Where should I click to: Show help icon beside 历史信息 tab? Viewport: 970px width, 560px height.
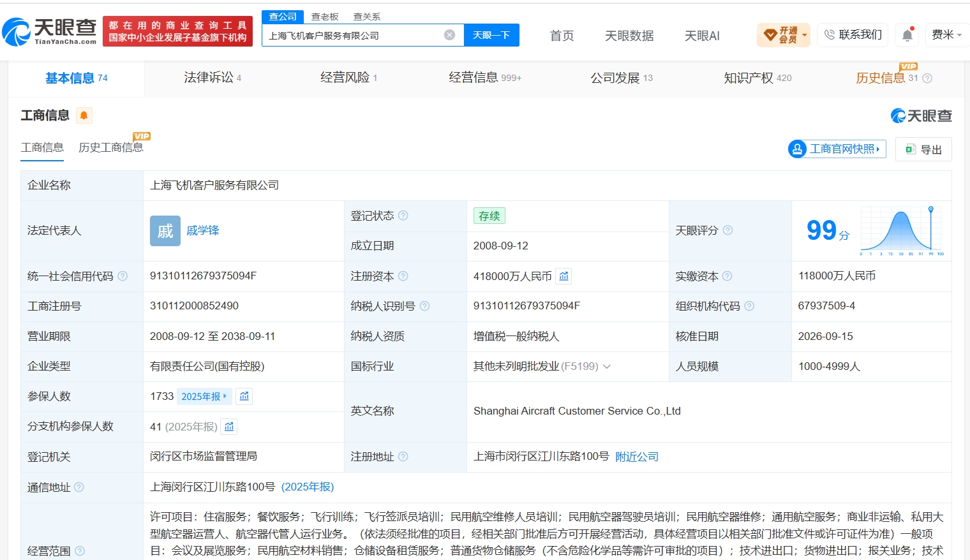coord(927,78)
